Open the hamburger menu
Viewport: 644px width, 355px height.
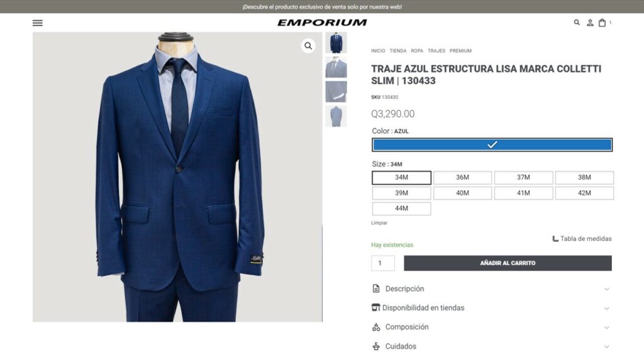(x=37, y=23)
